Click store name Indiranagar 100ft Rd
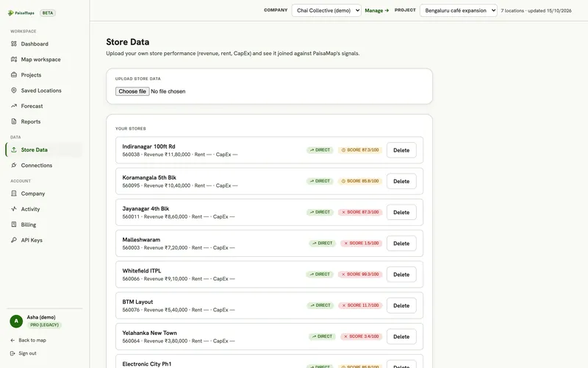The image size is (588, 368). click(148, 146)
